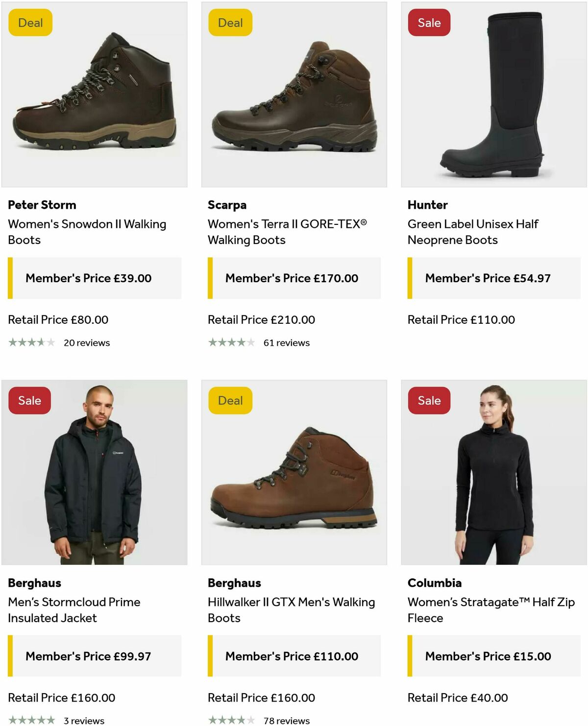View the 20 reviews for Peter Storm boots
Screen dimensions: 588x726
click(87, 343)
